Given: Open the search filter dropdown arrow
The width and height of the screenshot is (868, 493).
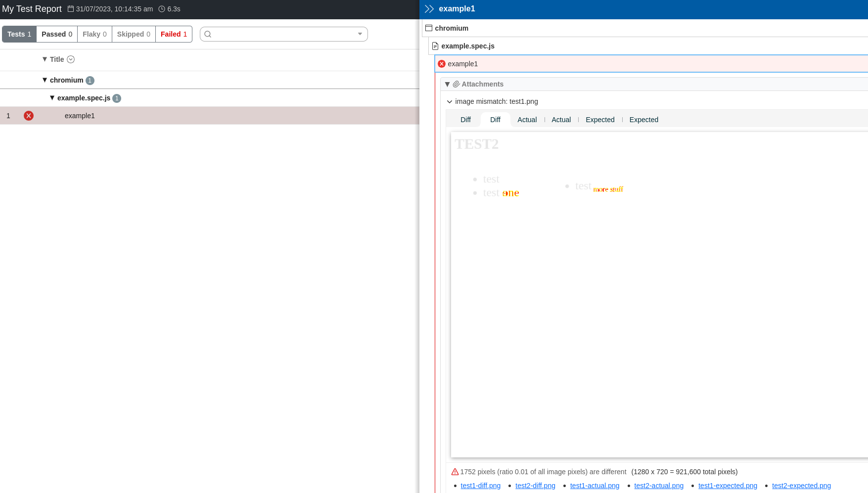Looking at the screenshot, I should click(359, 34).
